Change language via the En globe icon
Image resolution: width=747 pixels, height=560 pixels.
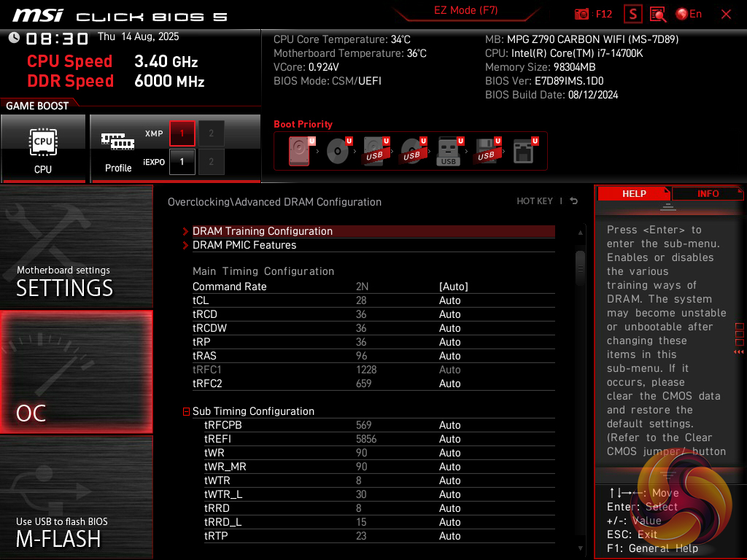click(x=689, y=15)
